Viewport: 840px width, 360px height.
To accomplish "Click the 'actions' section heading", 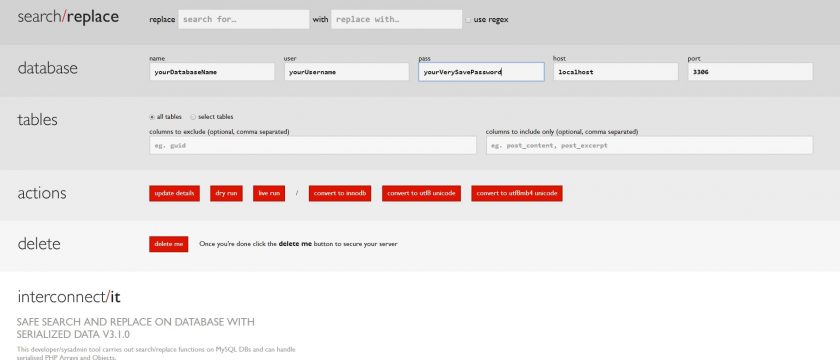I will (x=42, y=193).
